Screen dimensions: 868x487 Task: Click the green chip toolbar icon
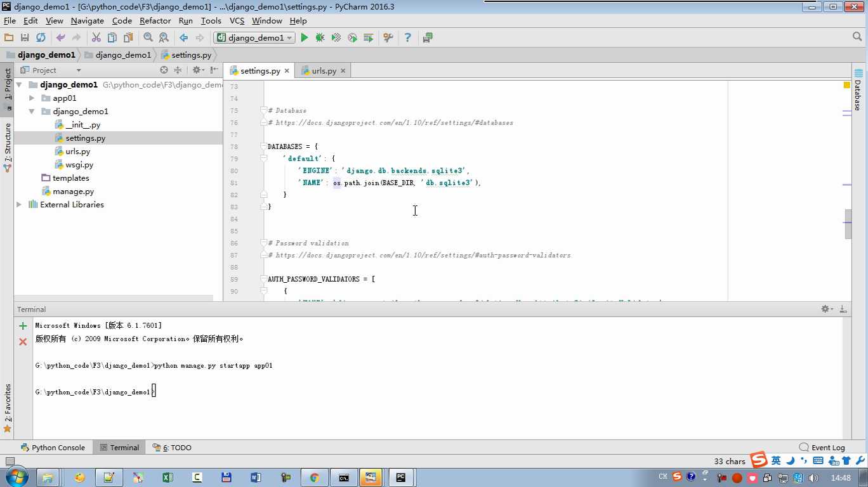tap(428, 38)
